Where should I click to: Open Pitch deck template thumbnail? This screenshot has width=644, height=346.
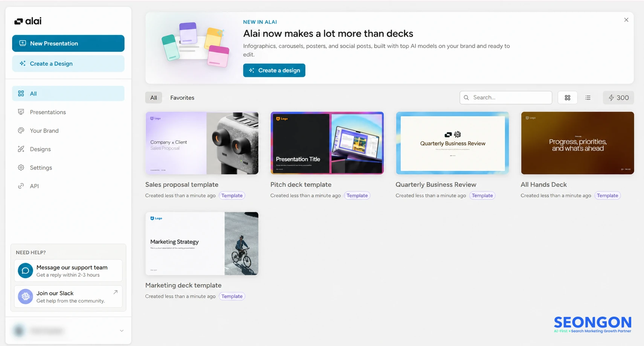[327, 143]
